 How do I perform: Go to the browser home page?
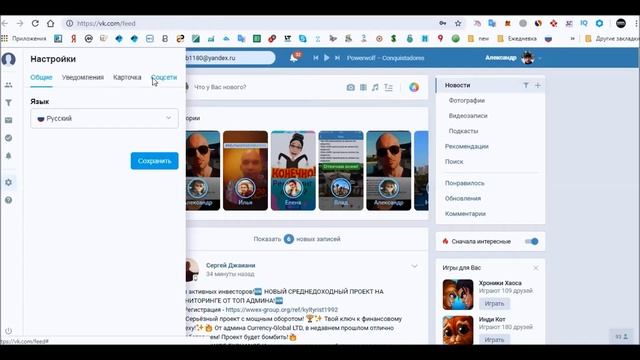[50, 23]
